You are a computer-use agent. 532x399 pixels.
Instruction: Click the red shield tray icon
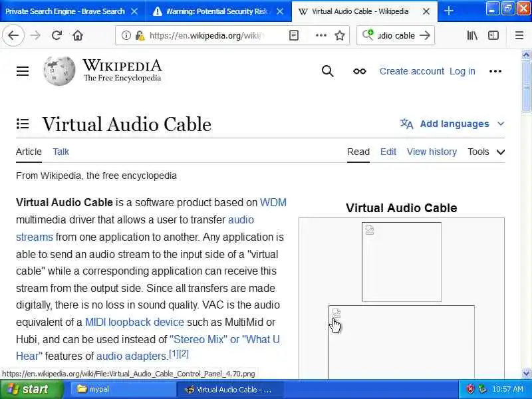[x=470, y=389]
